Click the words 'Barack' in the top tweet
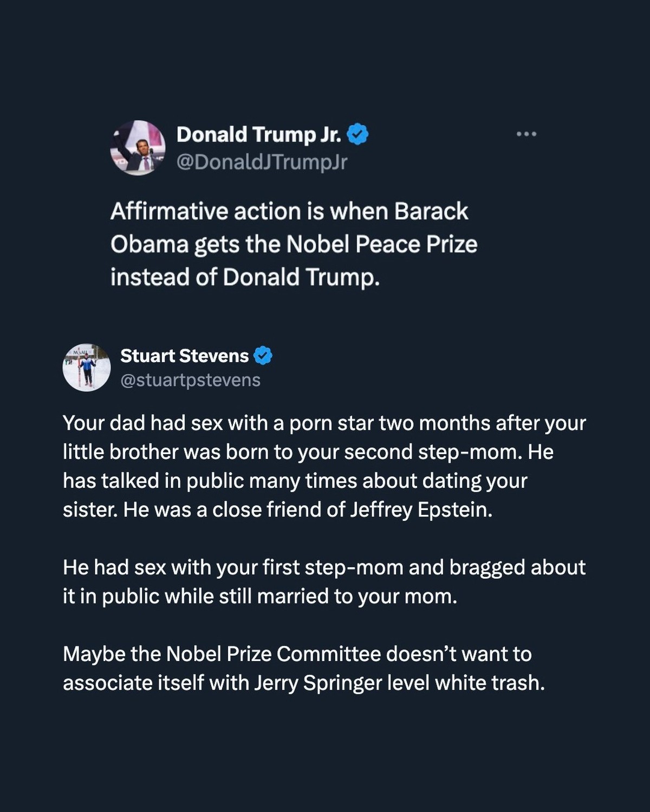Screen dimensions: 650x812 click(x=431, y=211)
